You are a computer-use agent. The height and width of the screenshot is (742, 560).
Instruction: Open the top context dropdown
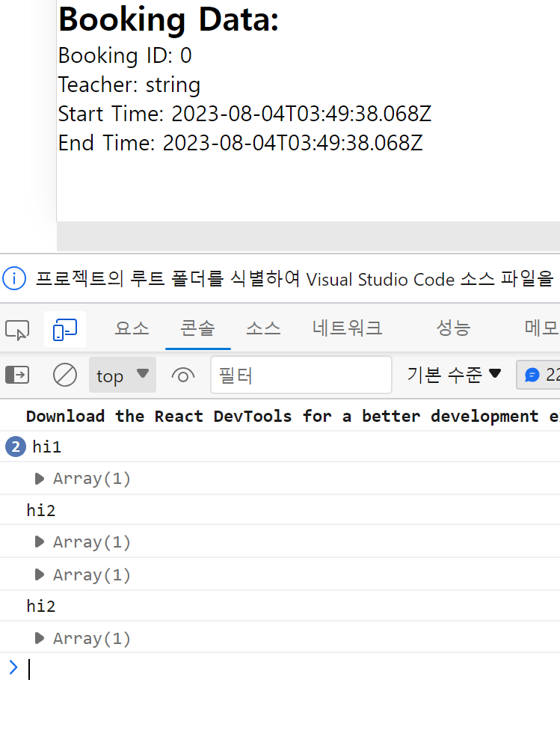123,375
